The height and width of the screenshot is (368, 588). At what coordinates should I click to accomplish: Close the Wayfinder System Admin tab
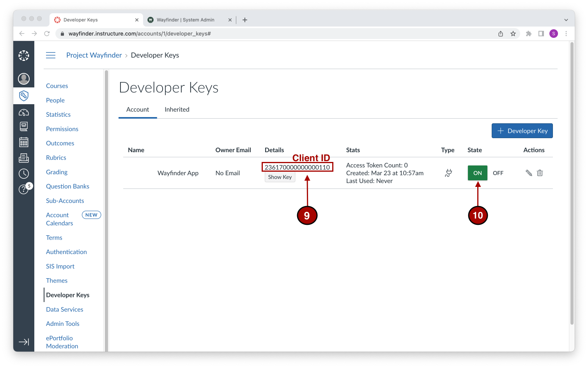(x=230, y=20)
